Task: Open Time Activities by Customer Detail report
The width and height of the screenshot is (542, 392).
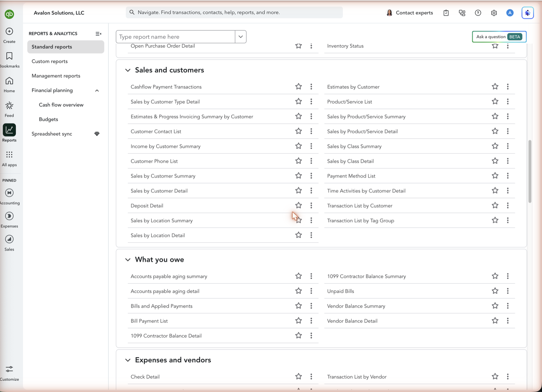Action: 366,191
